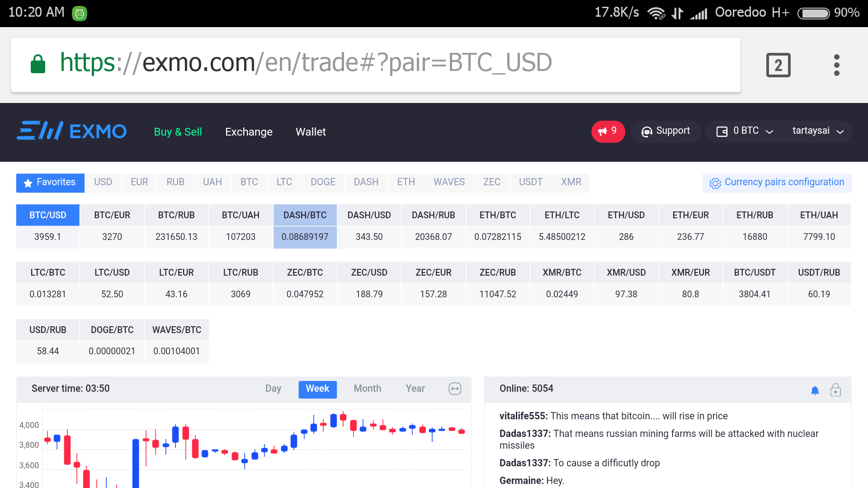Select the BTC/EUR pair

(x=112, y=226)
